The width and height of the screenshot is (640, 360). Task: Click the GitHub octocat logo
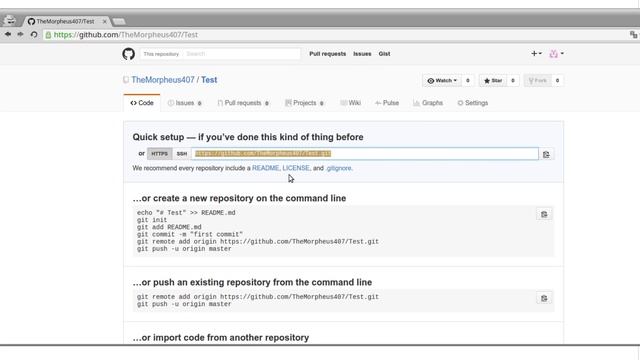pos(129,54)
